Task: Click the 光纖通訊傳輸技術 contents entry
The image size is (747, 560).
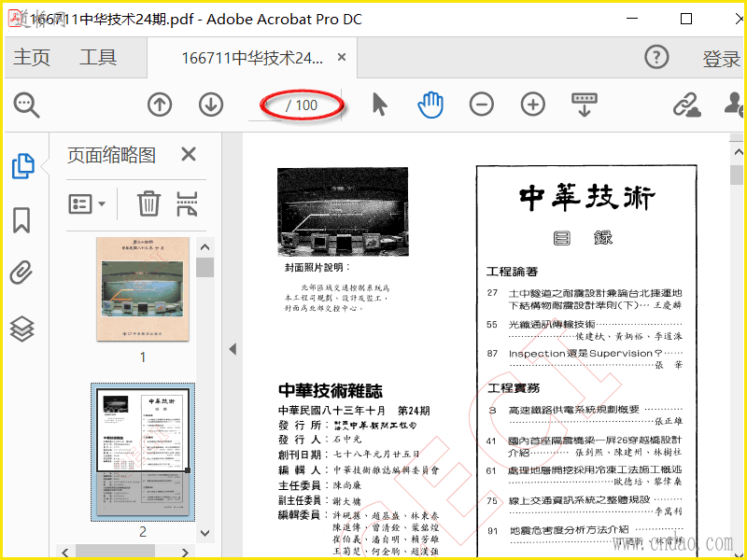Action: 552,324
